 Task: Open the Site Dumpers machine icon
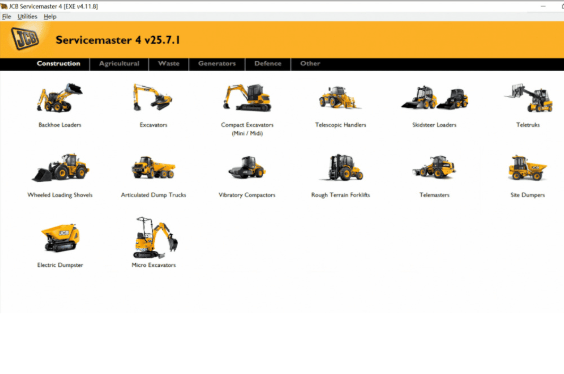[x=527, y=168]
